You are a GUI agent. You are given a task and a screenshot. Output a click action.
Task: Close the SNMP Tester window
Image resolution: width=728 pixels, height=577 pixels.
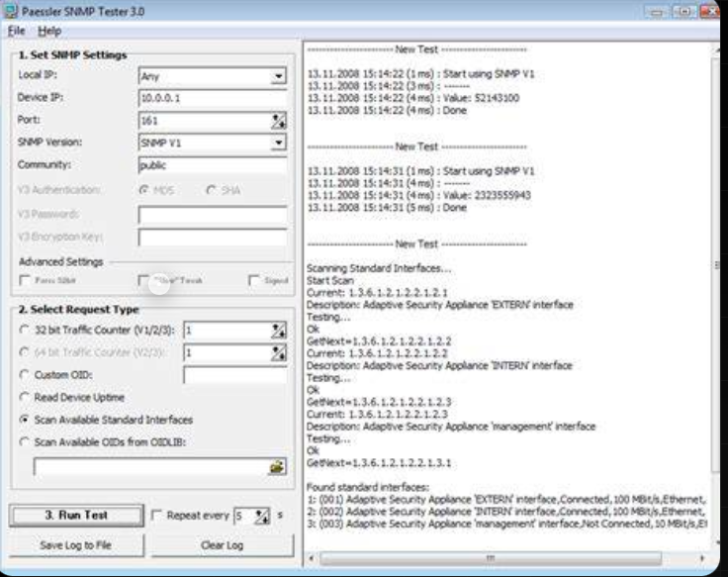pos(710,12)
